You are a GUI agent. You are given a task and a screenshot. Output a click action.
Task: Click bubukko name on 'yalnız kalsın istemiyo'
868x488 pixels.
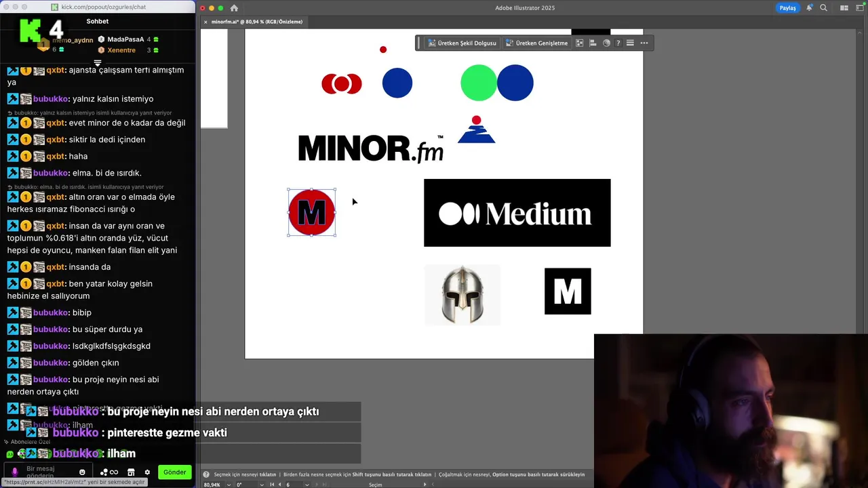[50, 99]
